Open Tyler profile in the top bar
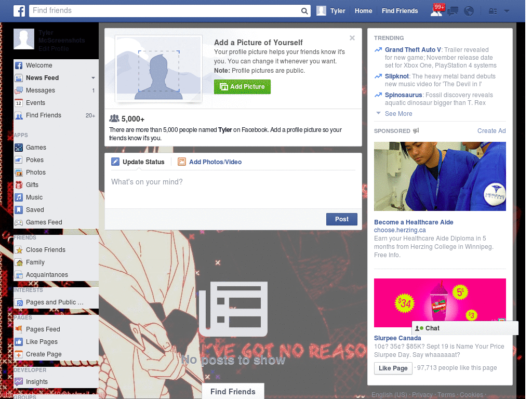This screenshot has height=399, width=532. pos(331,11)
